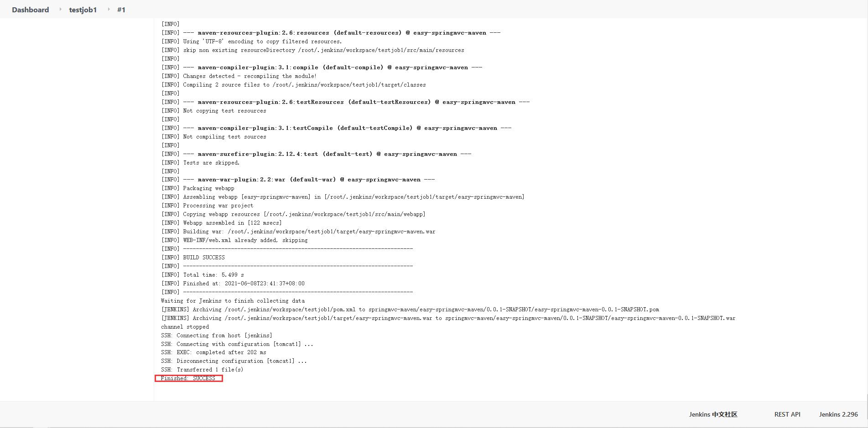Select 'Webapp assembled in [122 msecs]' line
868x428 pixels.
pos(221,223)
